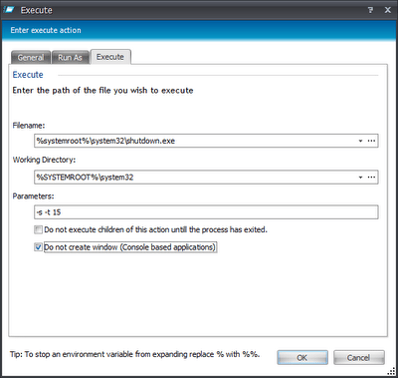The height and width of the screenshot is (378, 398).
Task: Click the application icon in the title bar
Action: [x=9, y=10]
